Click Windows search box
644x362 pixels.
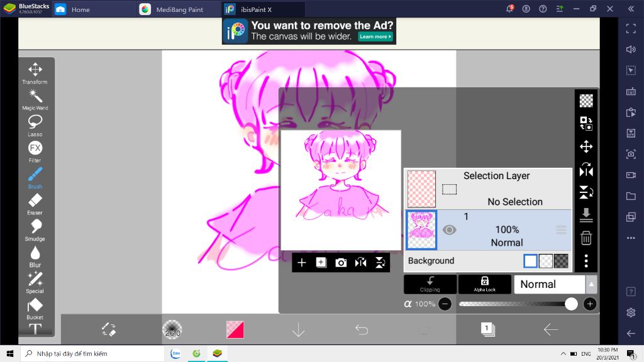point(92,353)
